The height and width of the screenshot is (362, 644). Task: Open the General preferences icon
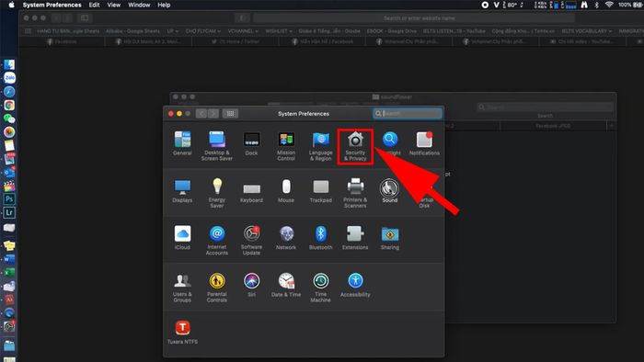(182, 143)
